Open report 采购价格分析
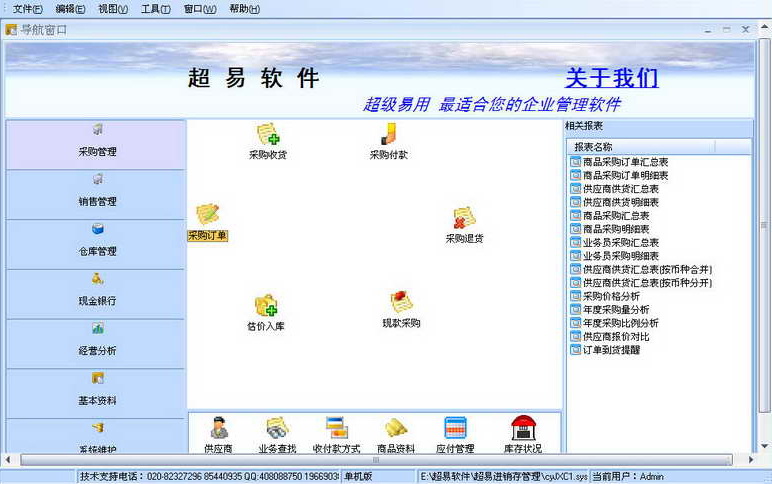The width and height of the screenshot is (772, 484). [611, 296]
